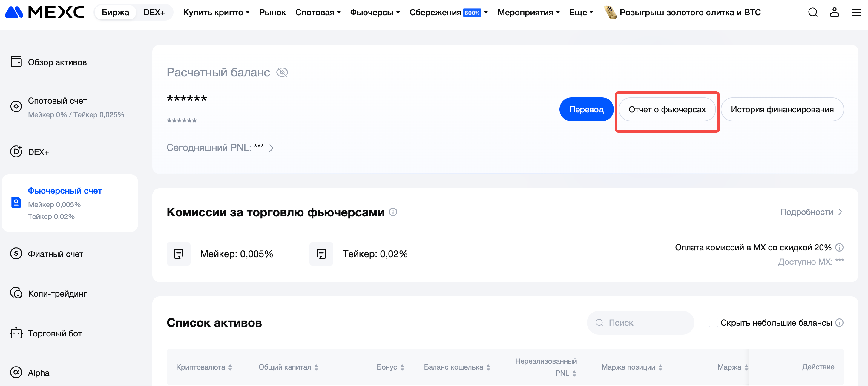Expand the Спотовая dropdown menu

pyautogui.click(x=318, y=13)
